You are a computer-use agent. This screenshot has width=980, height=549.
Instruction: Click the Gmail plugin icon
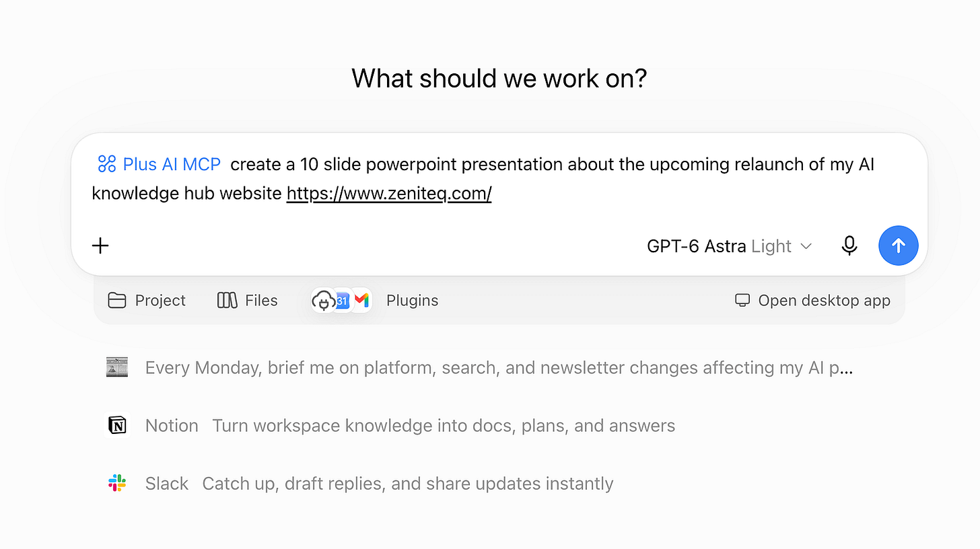[362, 300]
